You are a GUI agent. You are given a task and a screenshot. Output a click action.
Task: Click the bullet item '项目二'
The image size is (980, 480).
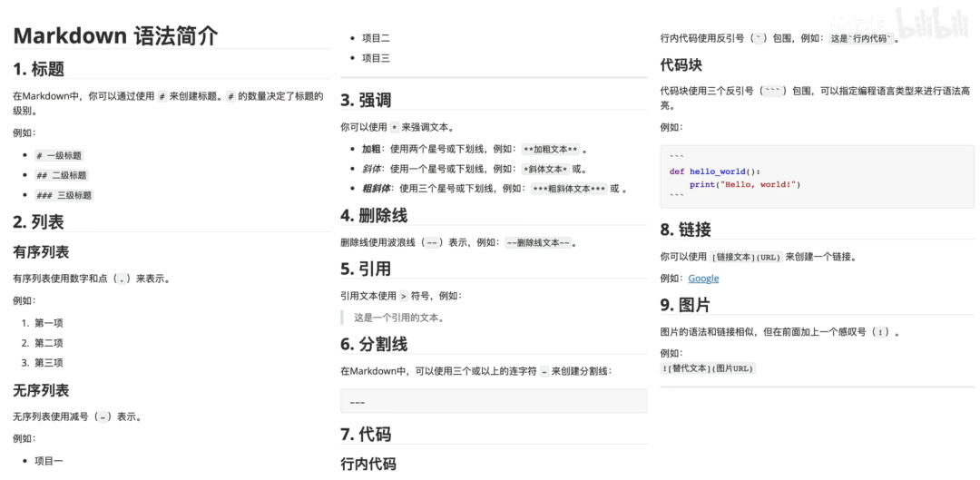pos(377,38)
